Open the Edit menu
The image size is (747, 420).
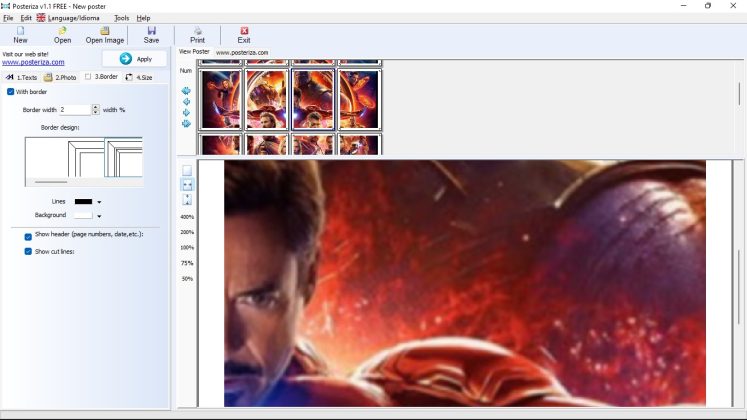pos(26,18)
